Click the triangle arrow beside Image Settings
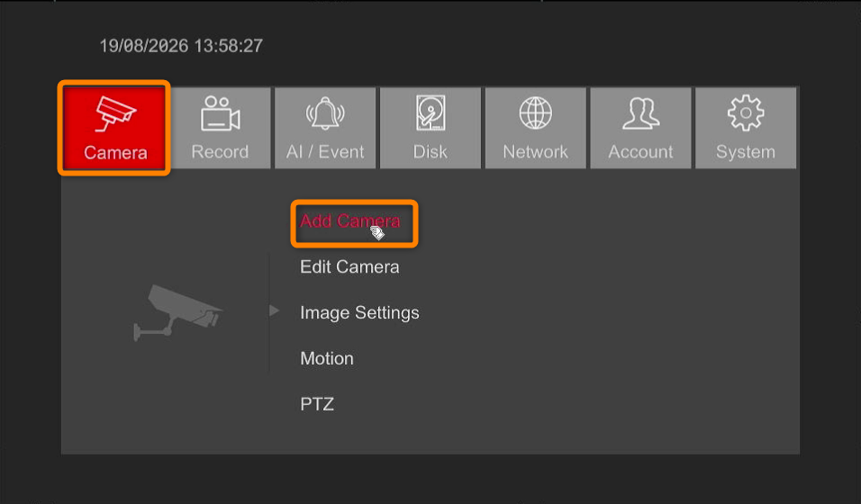The height and width of the screenshot is (504, 861). click(274, 310)
